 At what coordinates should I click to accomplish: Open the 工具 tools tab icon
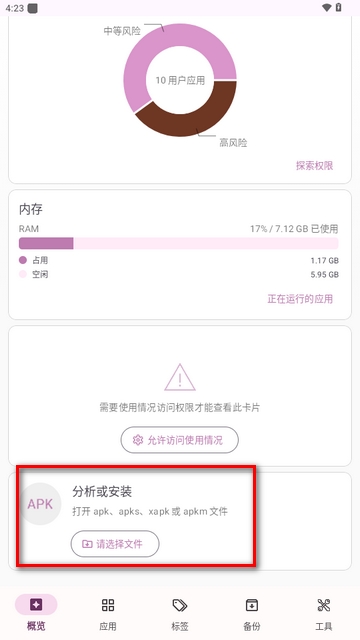tap(324, 605)
